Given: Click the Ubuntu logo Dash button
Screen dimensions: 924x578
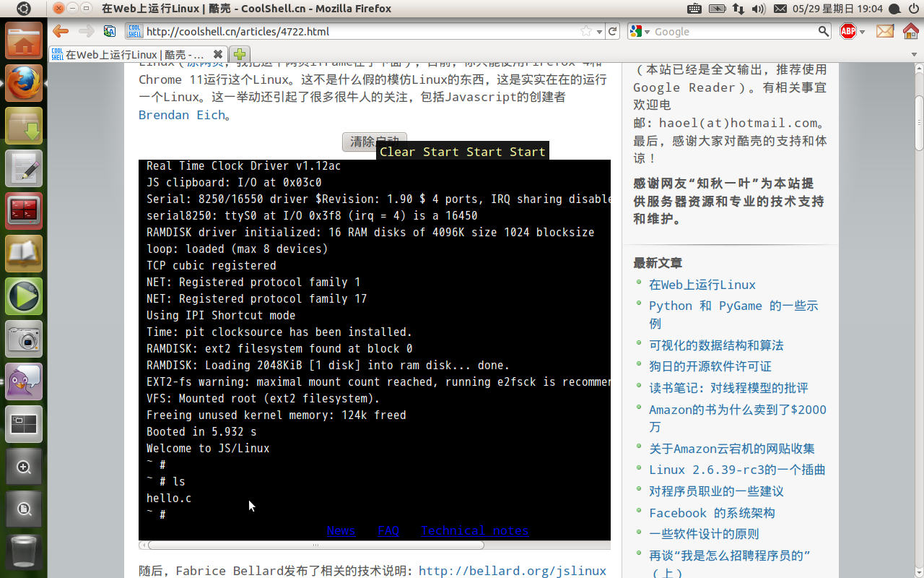Looking at the screenshot, I should click(24, 9).
